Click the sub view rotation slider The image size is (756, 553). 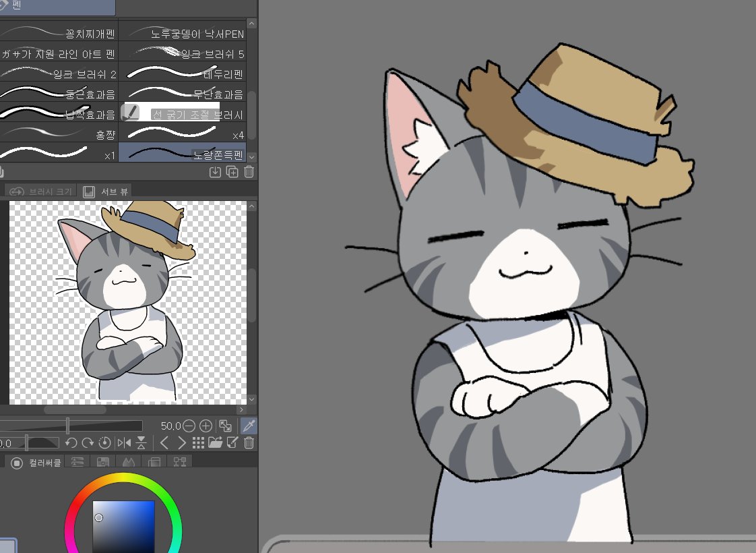(29, 442)
